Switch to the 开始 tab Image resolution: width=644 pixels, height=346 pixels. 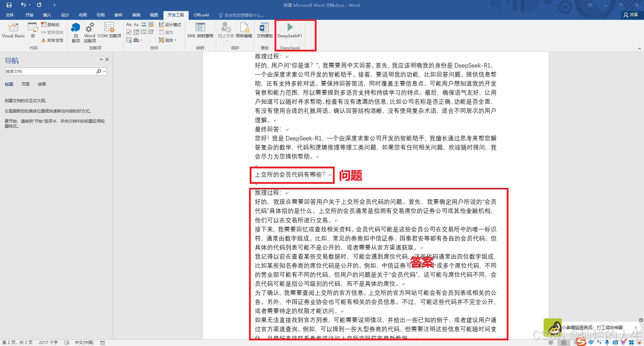coord(30,15)
